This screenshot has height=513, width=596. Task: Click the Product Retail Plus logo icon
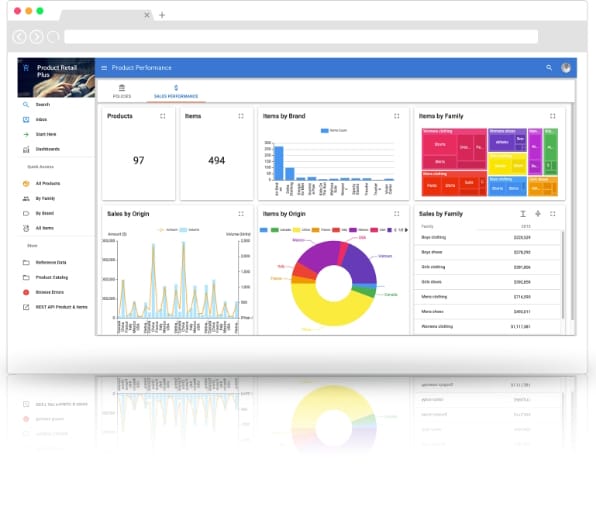(26, 68)
